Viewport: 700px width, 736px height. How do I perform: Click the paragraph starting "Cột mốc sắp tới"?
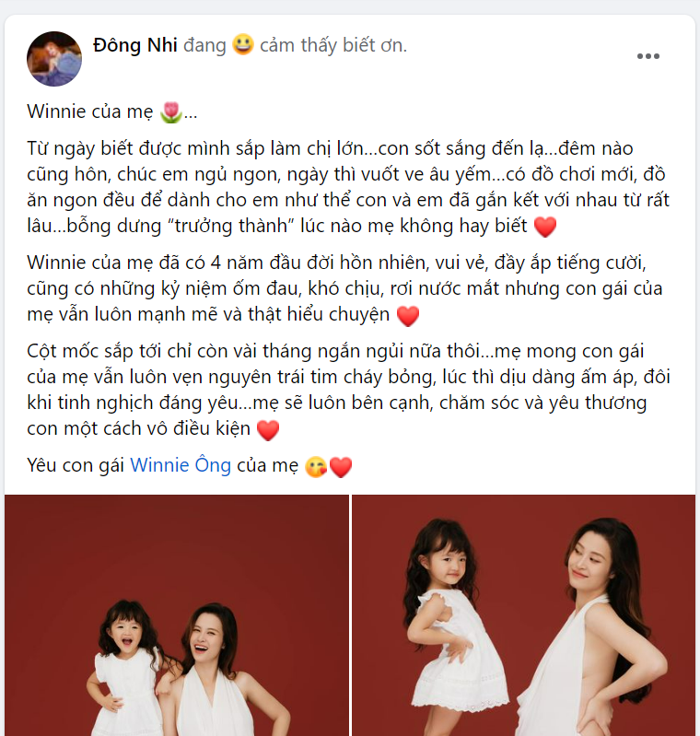click(348, 390)
